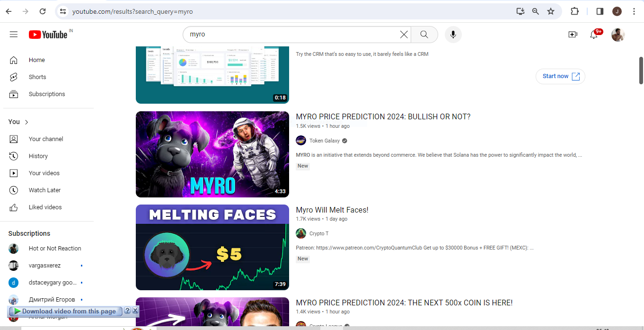The image size is (644, 330).
Task: Open YouTube hamburger guide menu
Action: click(14, 35)
